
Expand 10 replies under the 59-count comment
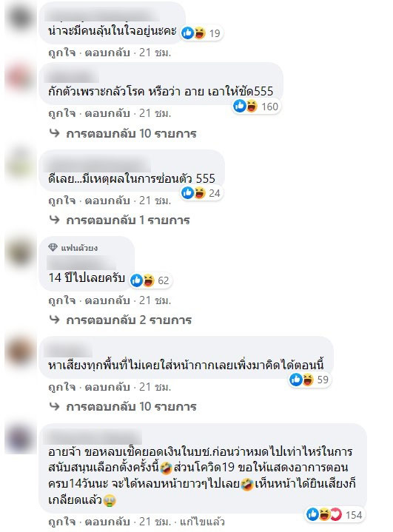pos(131,406)
